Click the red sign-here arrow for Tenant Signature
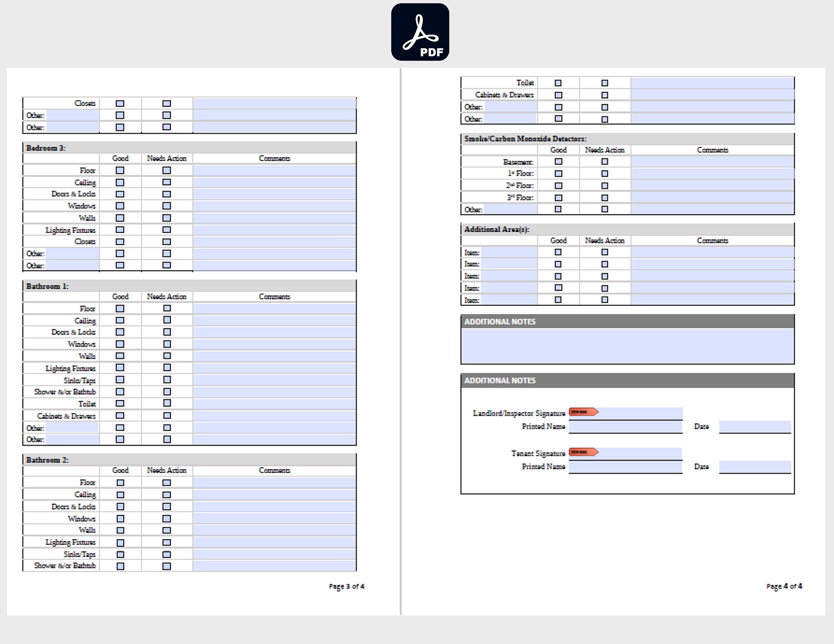The image size is (834, 644). point(584,452)
